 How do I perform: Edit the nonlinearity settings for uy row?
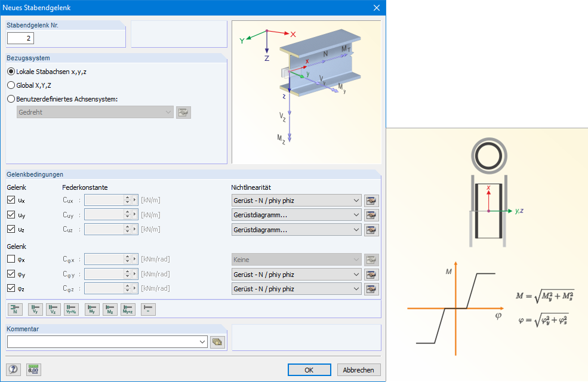click(x=371, y=215)
